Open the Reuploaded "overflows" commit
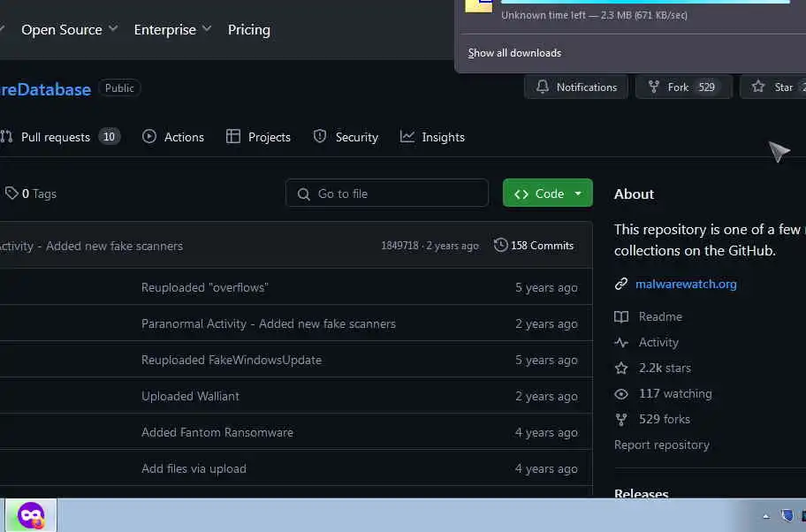 204,287
